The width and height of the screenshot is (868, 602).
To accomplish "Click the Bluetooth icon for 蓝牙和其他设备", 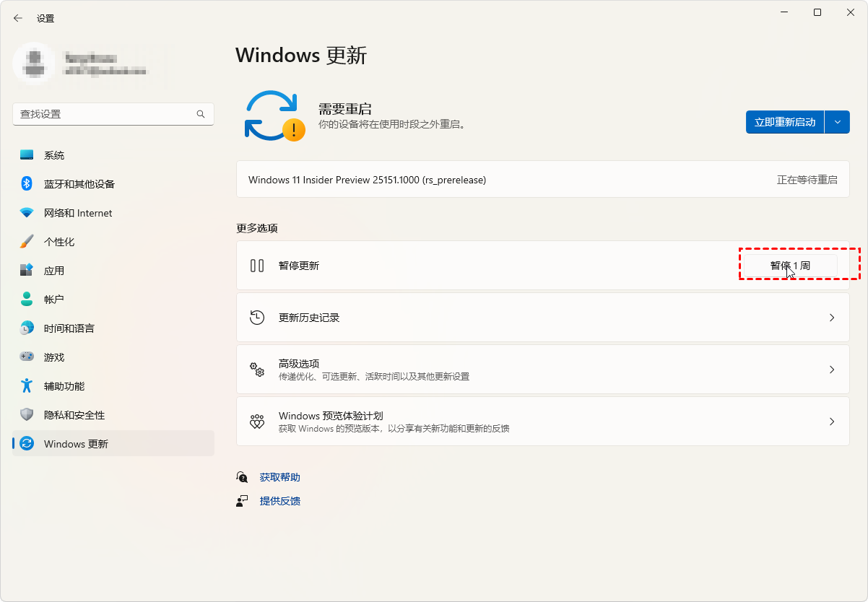I will (x=27, y=184).
